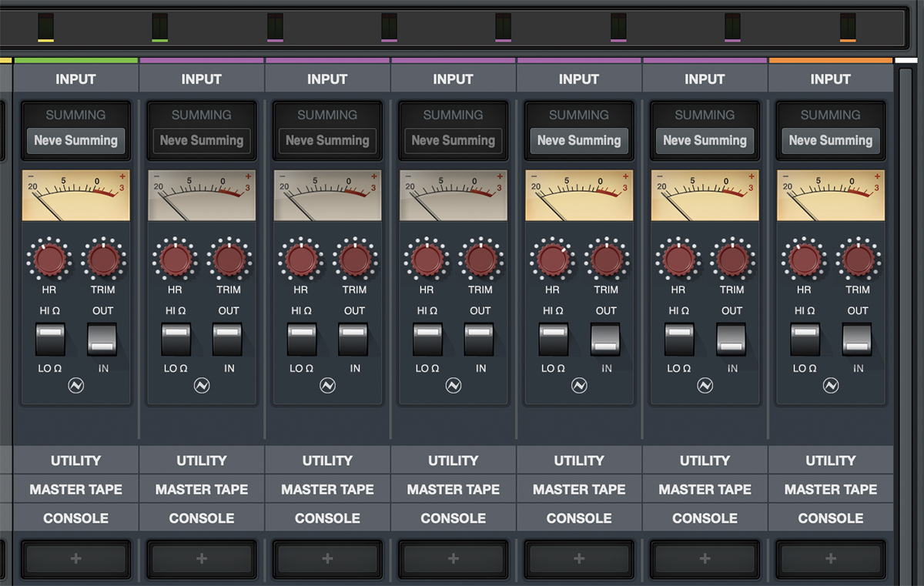Screen dimensions: 924x586
Task: Open the MASTER TAPE section on the third strip
Action: [x=327, y=489]
